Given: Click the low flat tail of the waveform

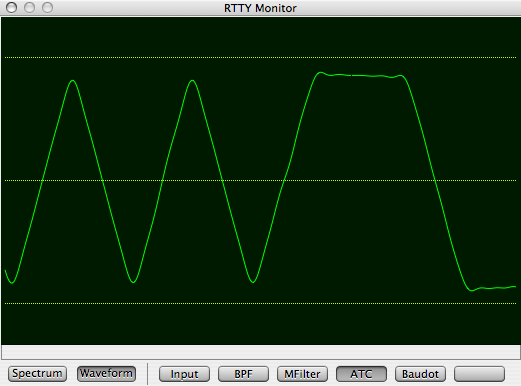Looking at the screenshot, I should [493, 288].
